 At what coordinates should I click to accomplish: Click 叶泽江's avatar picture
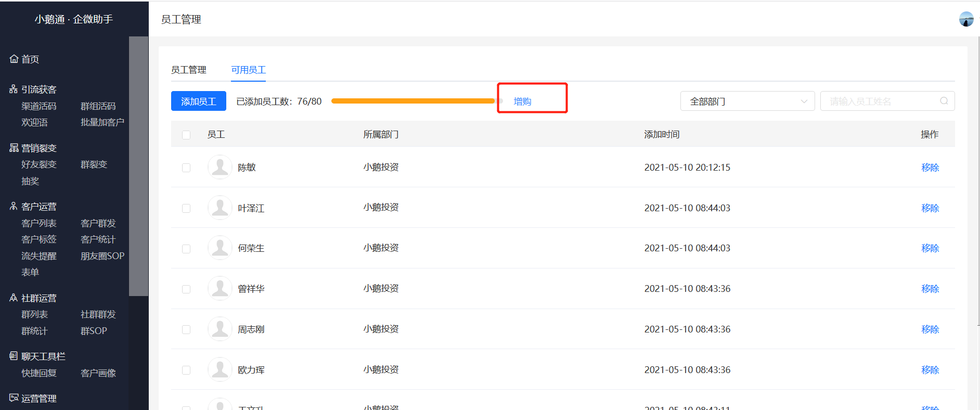220,208
